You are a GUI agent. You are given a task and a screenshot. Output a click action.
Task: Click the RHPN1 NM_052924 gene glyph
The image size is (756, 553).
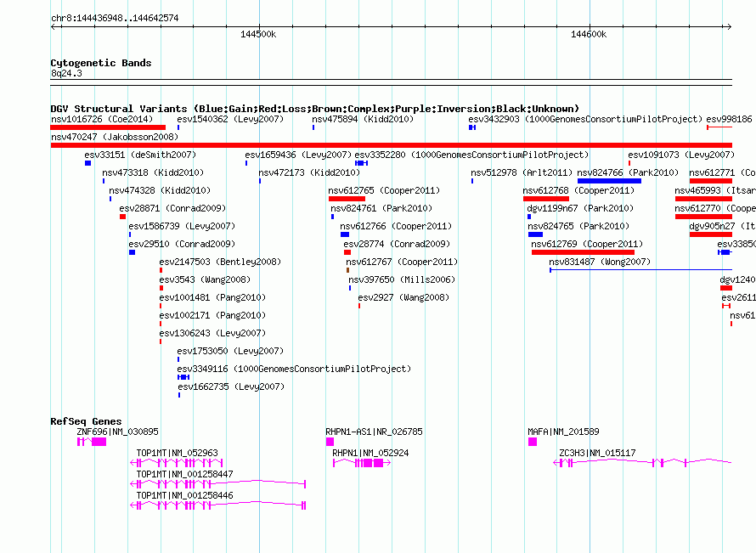pos(362,463)
